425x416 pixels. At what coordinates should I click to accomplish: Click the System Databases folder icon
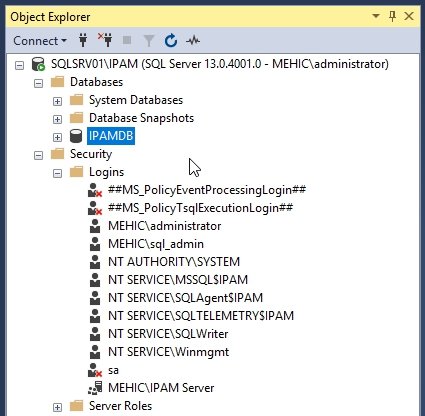pyautogui.click(x=77, y=100)
